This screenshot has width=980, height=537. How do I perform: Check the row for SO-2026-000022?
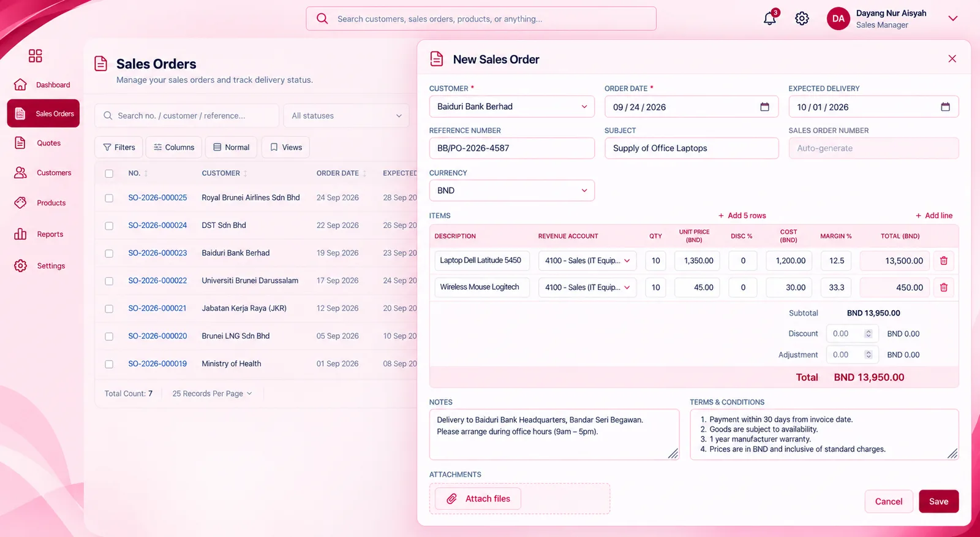(x=109, y=281)
